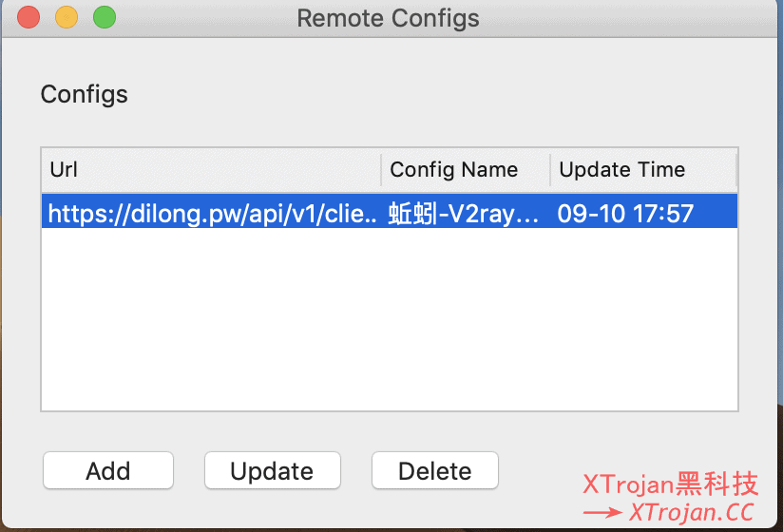Click the Remote Configs title bar
Image resolution: width=783 pixels, height=532 pixels.
coord(388,18)
